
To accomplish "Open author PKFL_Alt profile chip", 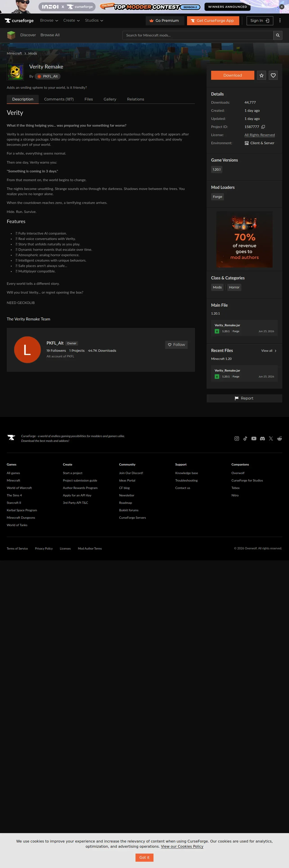I will 47,76.
